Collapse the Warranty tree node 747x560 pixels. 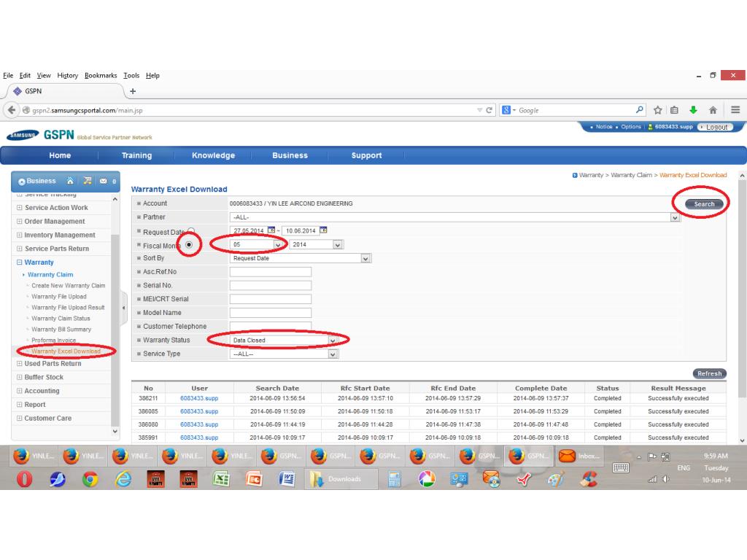click(x=20, y=262)
